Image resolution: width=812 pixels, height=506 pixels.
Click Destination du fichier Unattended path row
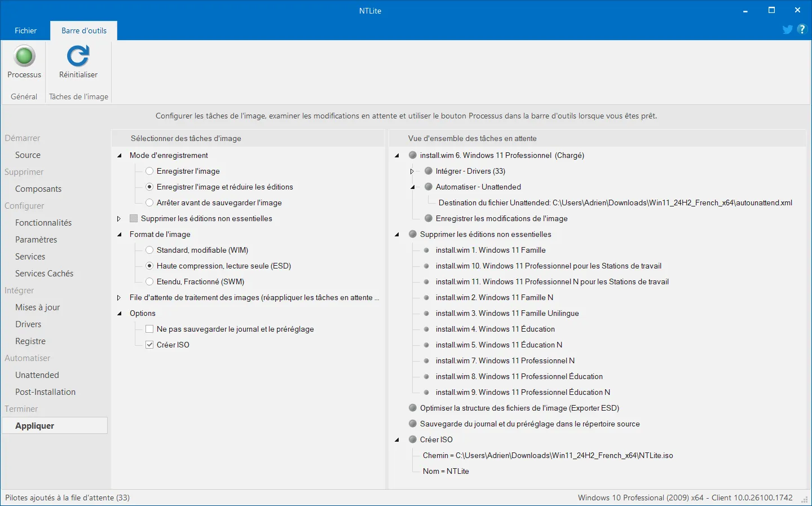tap(615, 203)
